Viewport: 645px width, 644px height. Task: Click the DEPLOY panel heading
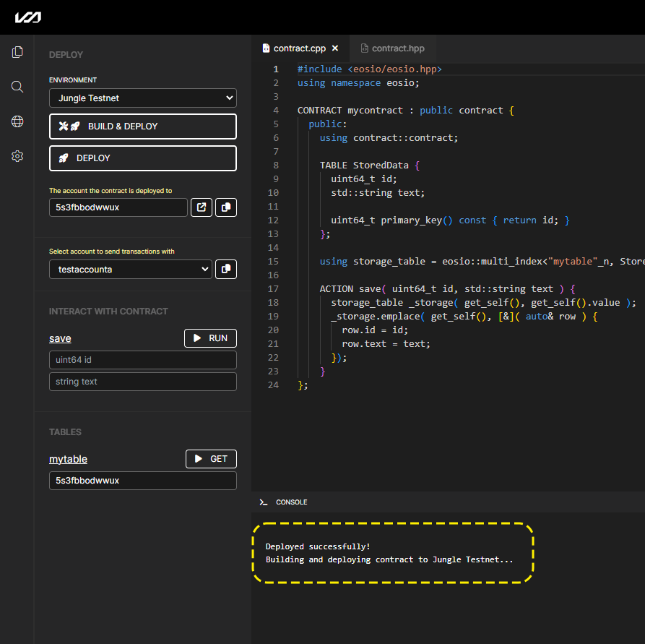click(x=66, y=55)
